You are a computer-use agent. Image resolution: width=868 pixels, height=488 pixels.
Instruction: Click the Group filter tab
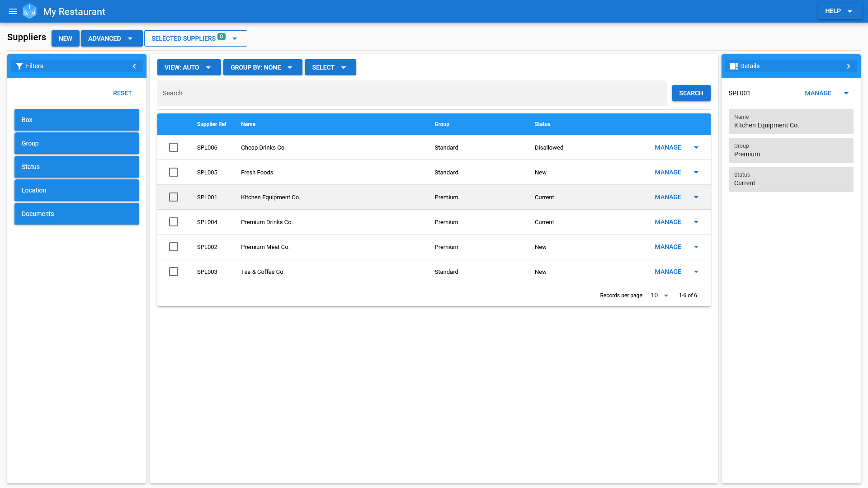(x=77, y=143)
